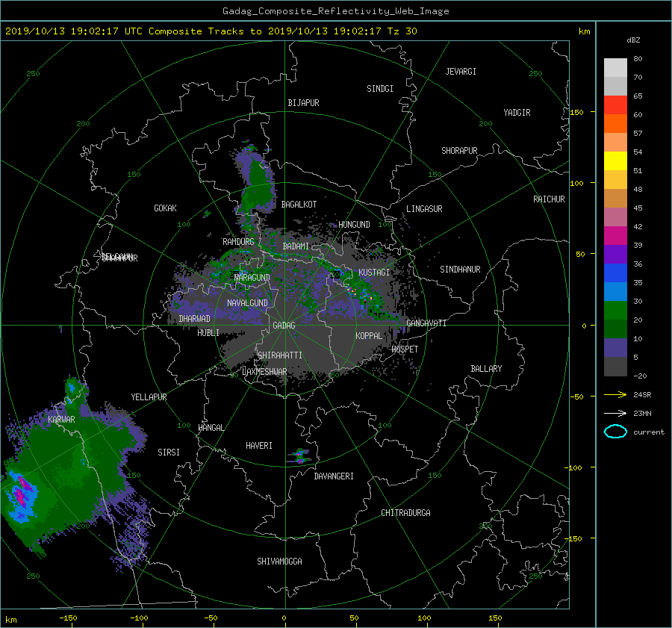Click the NAVALGUND city label
The image size is (672, 628).
(247, 303)
